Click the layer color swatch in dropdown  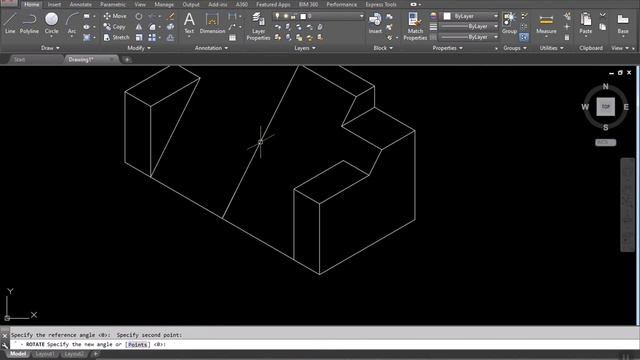[303, 16]
